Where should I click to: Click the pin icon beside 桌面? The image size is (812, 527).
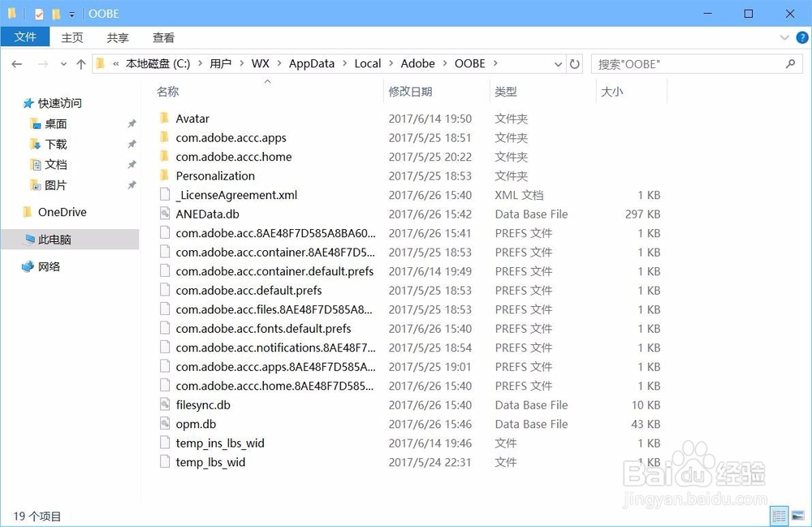coord(132,123)
